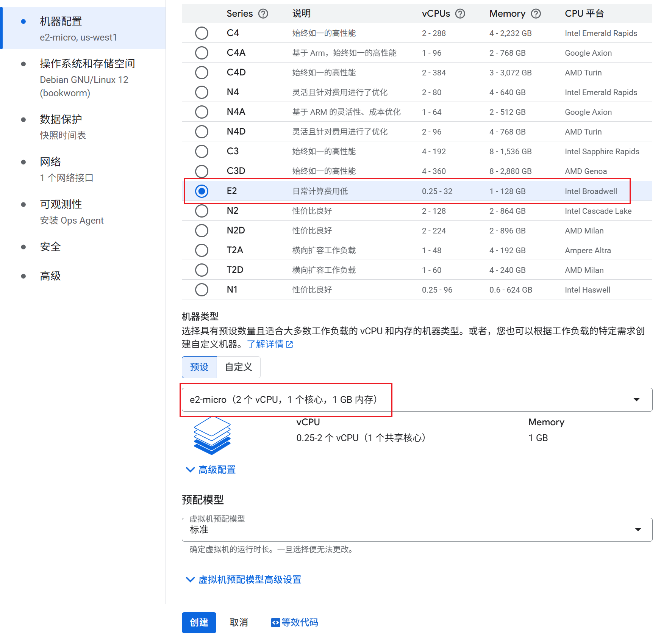Click the help icon next to Series
The height and width of the screenshot is (639, 672).
pos(263,14)
